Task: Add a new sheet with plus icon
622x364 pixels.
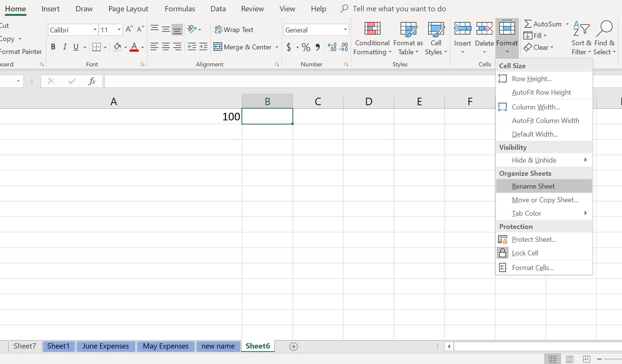Action: (x=294, y=347)
